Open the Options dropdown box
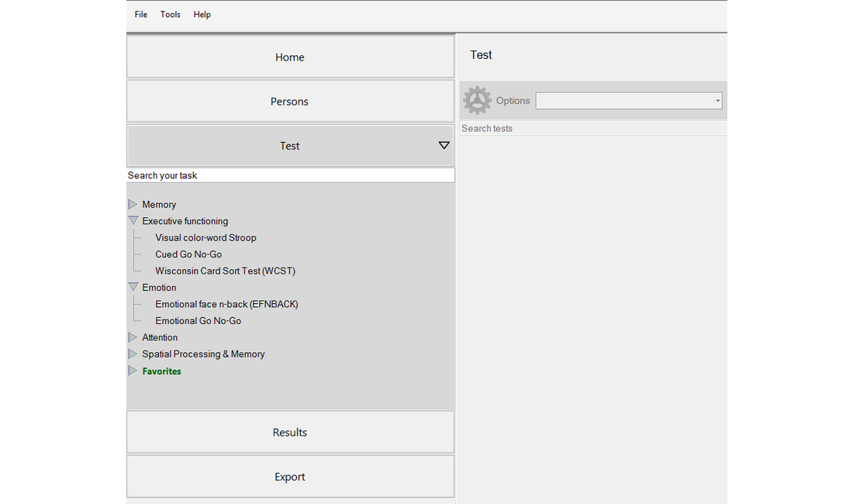Viewport: 853px width, 504px height. click(629, 101)
